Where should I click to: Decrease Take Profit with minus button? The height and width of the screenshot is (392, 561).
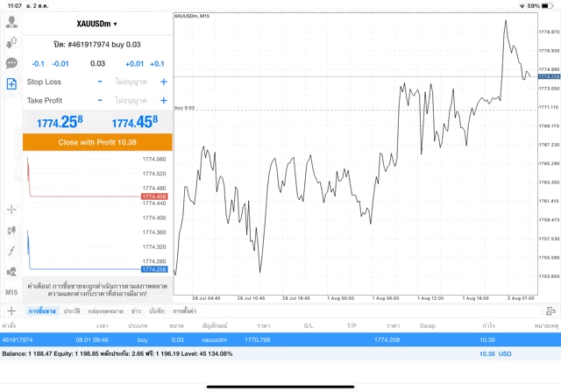[x=100, y=100]
